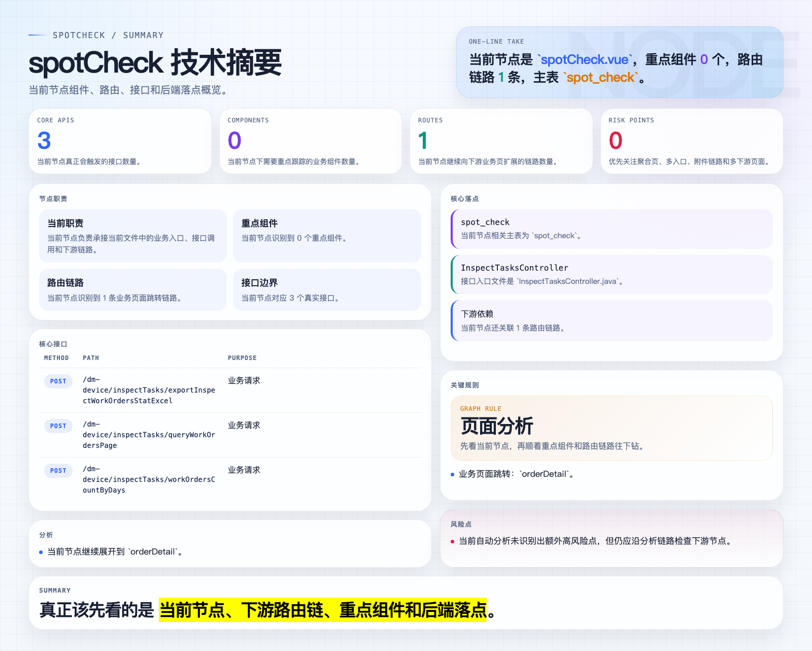Click the RISK POINTS label
This screenshot has height=651, width=812.
(x=631, y=120)
